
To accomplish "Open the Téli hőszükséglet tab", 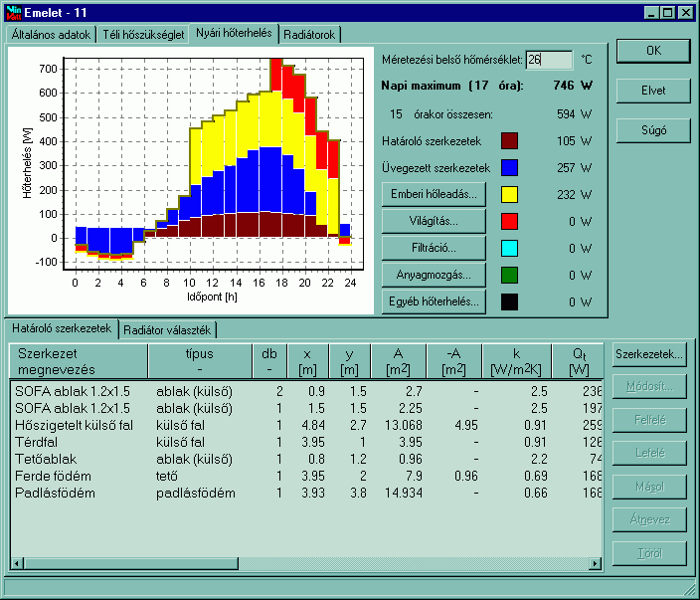I will 143,35.
